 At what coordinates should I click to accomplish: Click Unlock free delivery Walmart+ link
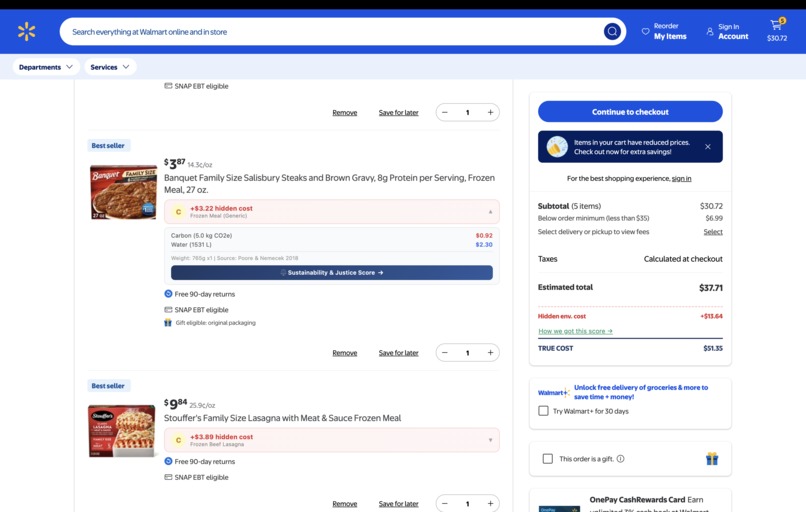click(x=640, y=392)
